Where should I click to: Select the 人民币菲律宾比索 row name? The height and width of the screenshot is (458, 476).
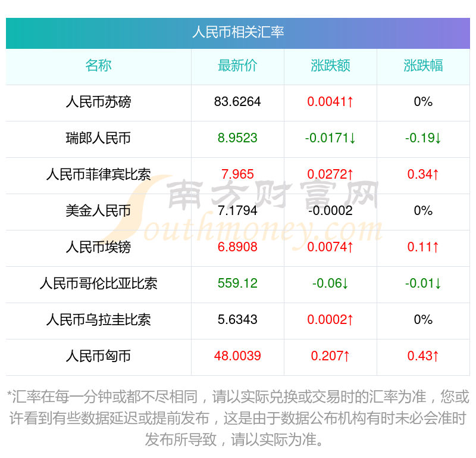click(98, 175)
